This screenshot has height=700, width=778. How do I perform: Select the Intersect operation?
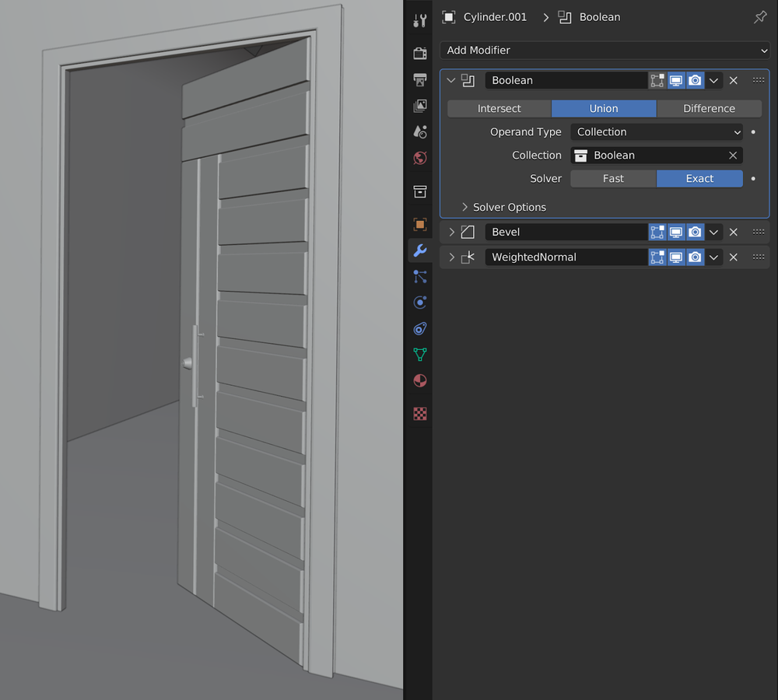coord(498,108)
